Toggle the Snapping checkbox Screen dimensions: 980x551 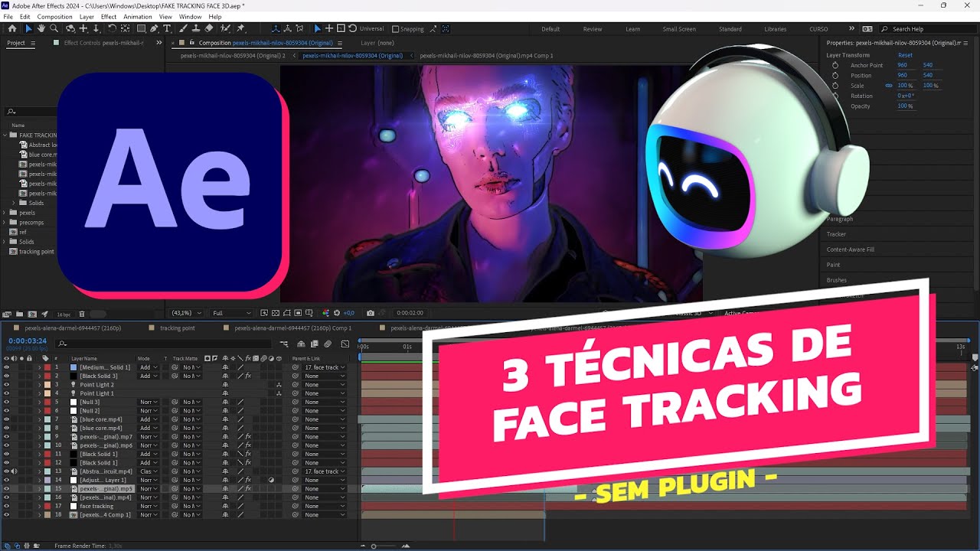pyautogui.click(x=396, y=29)
